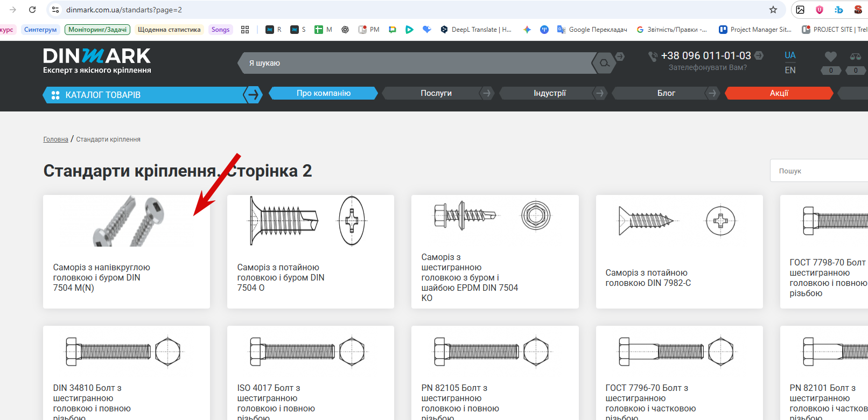
Task: Open Індустрії menu item
Action: click(x=550, y=93)
